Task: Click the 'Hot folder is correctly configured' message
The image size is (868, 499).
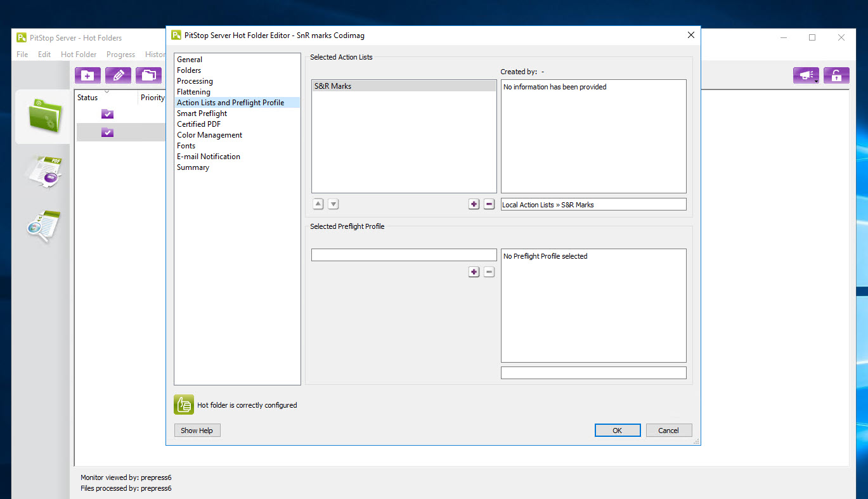Action: (247, 405)
